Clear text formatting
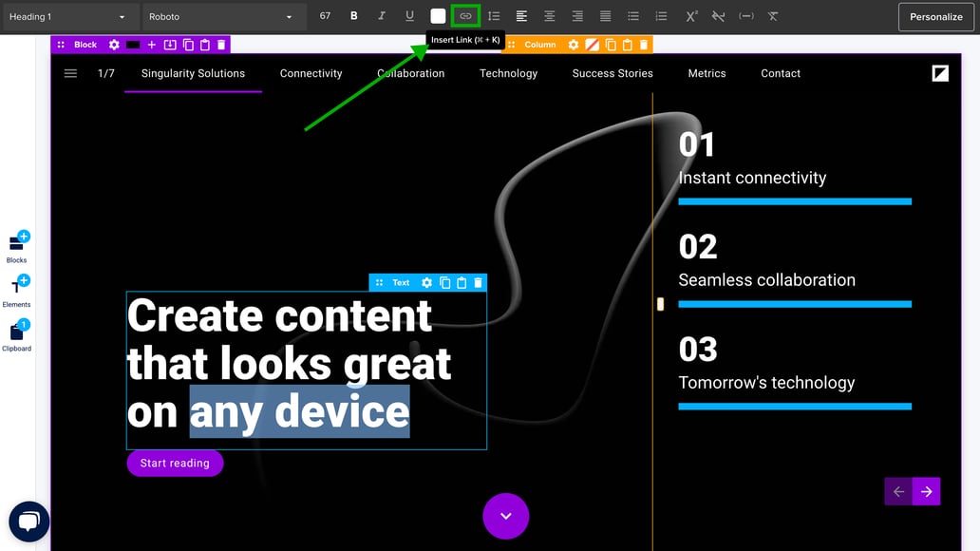The height and width of the screenshot is (551, 980). point(773,16)
